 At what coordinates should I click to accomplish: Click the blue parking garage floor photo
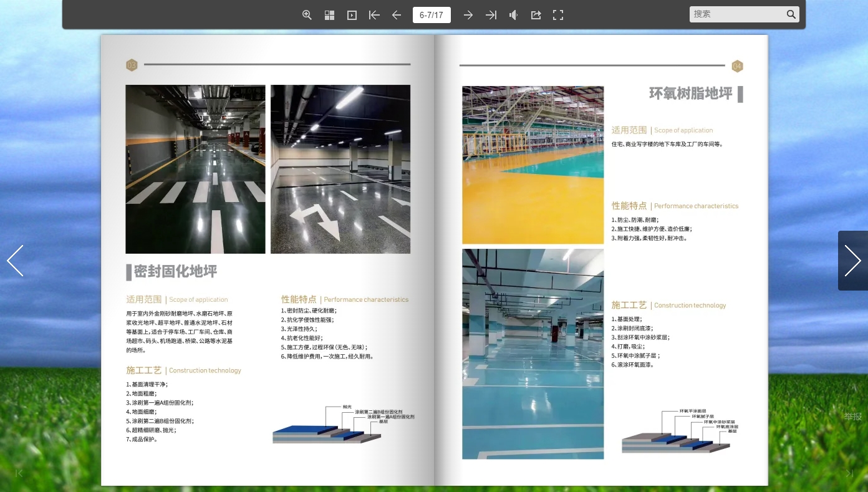533,354
